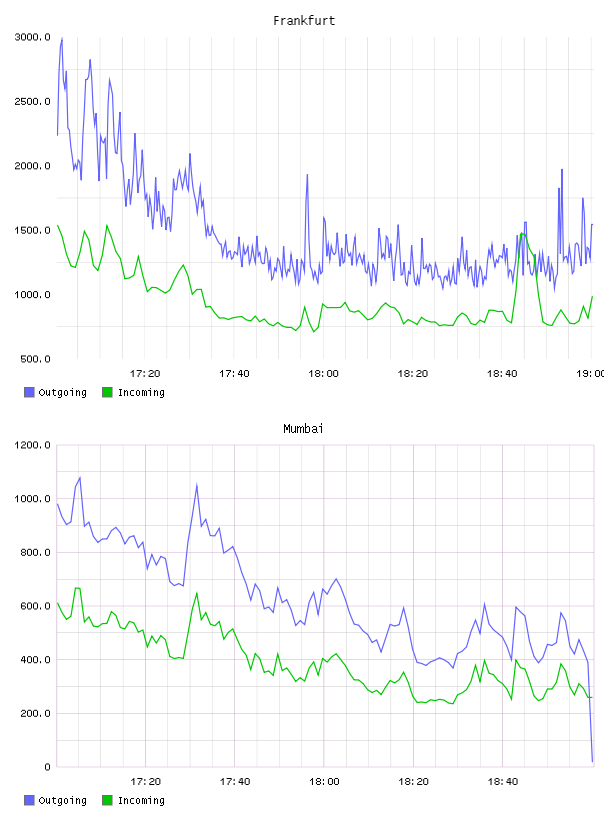Click the 2500.0 y-axis label on Frankfurt
Image resolution: width=608 pixels, height=816 pixels.
click(x=32, y=101)
